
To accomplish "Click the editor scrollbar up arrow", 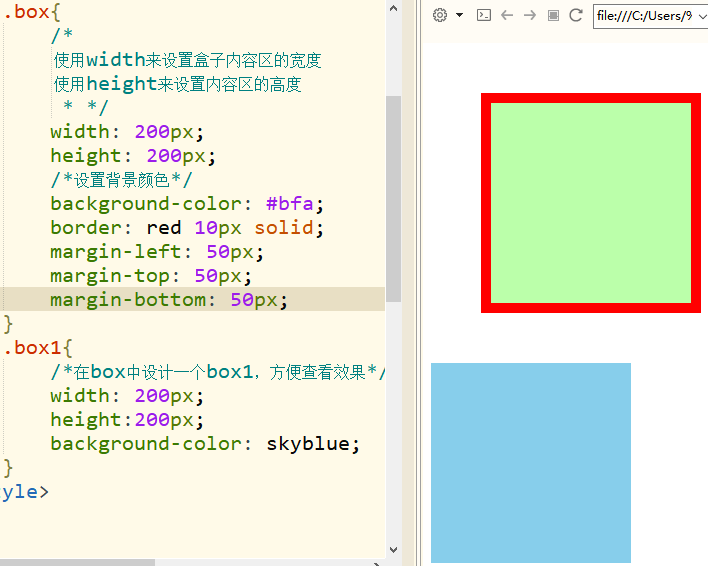I will click(x=393, y=8).
